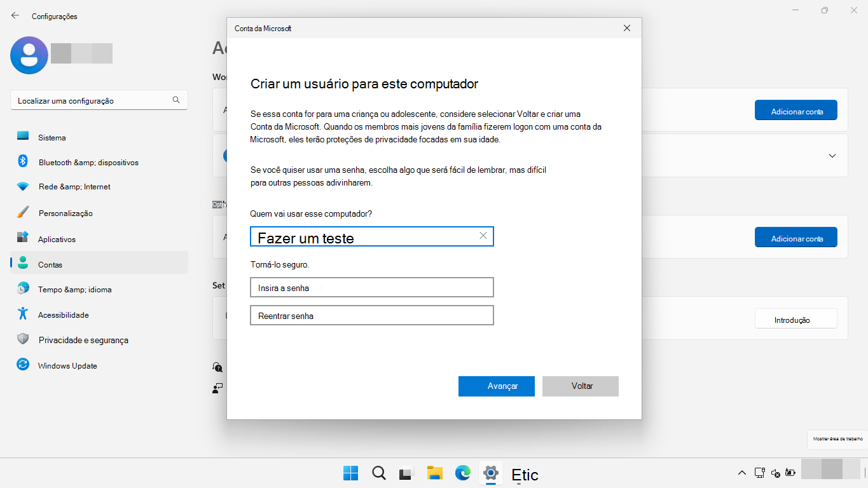This screenshot has width=868, height=488.
Task: Click heading Criar um usuário para este computador
Action: [364, 84]
